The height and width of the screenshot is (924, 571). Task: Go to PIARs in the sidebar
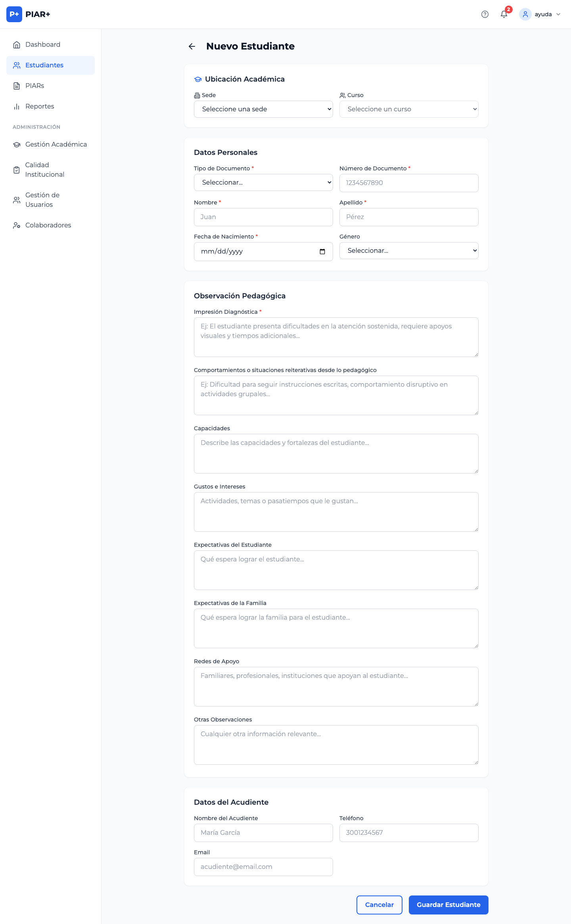[x=34, y=86]
